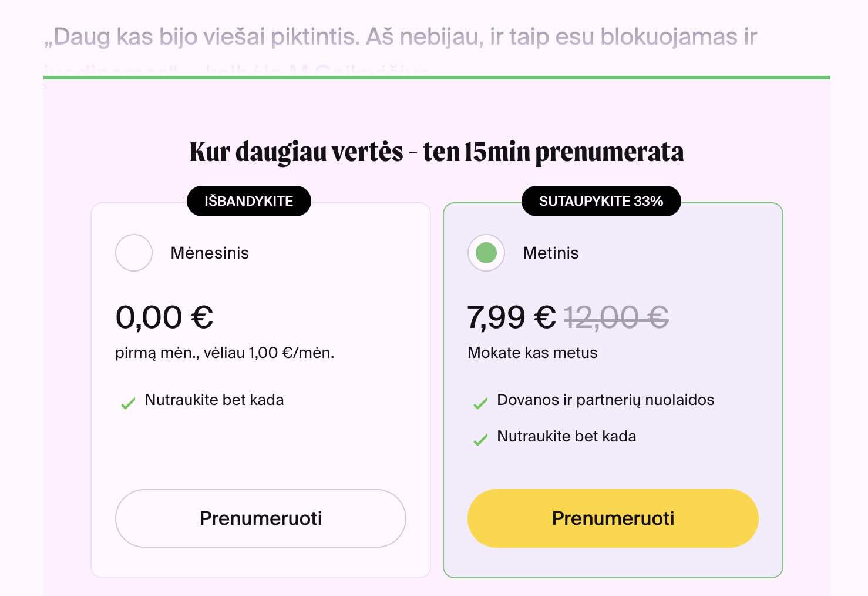Image resolution: width=868 pixels, height=596 pixels.
Task: Click the article quote text at top
Action: 401,37
